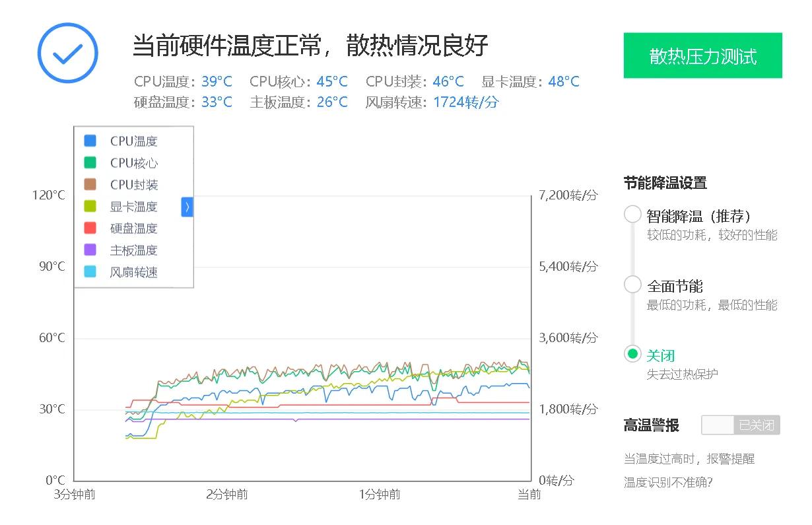Collapse the legend with the chevron arrow

pyautogui.click(x=187, y=207)
